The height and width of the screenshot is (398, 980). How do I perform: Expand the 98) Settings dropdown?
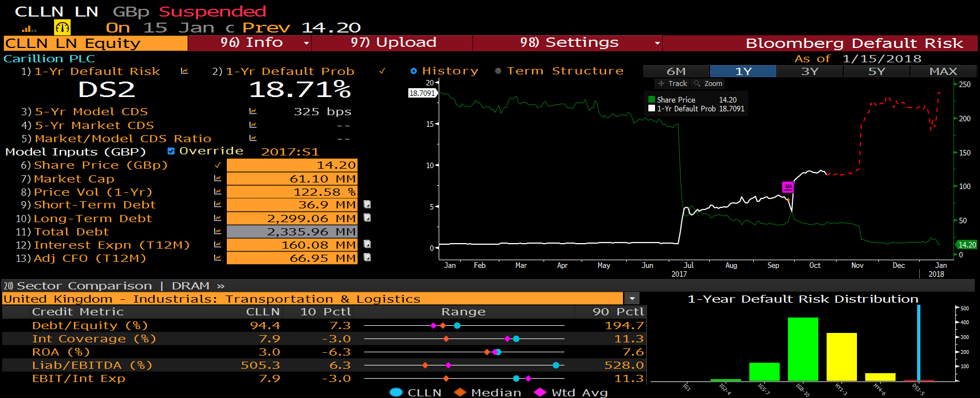pos(657,43)
